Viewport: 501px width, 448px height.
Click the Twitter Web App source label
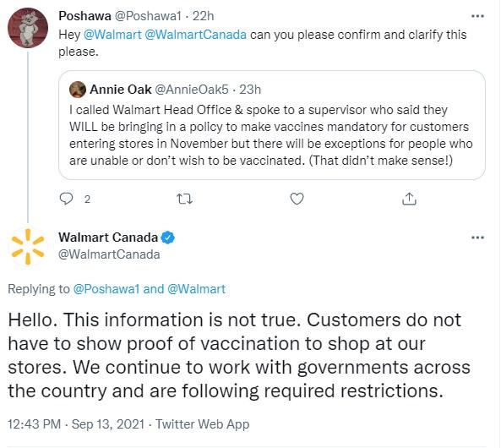pos(202,424)
